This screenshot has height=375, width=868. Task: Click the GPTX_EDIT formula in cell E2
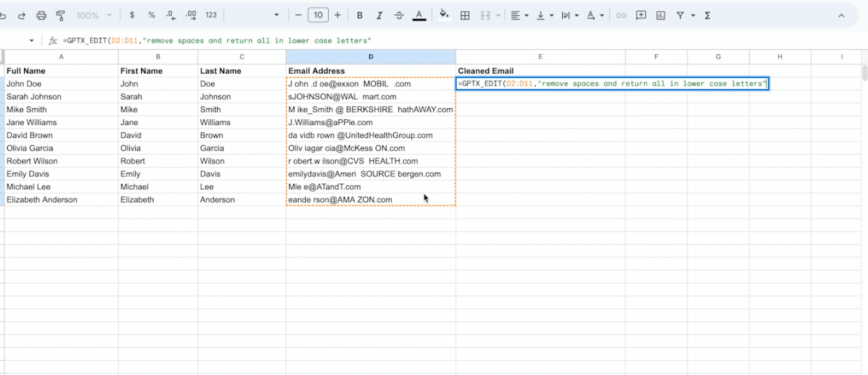(612, 84)
